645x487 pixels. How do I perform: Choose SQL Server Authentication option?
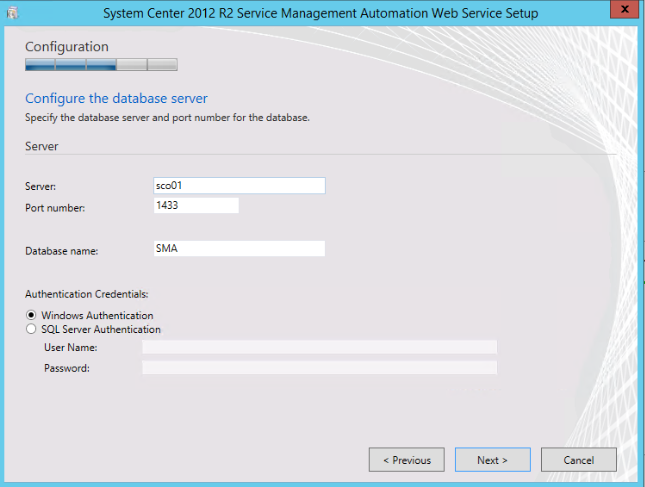pyautogui.click(x=32, y=329)
